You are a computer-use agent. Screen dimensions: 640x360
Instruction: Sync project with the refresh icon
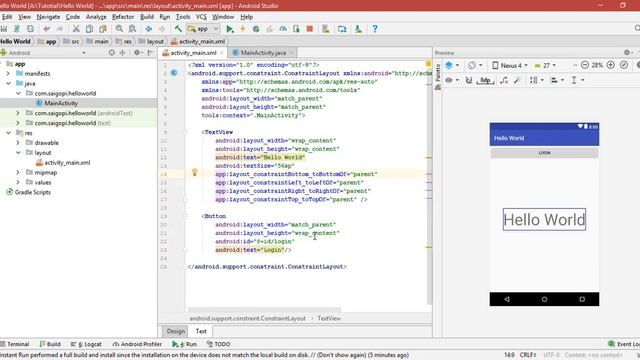pos(30,29)
